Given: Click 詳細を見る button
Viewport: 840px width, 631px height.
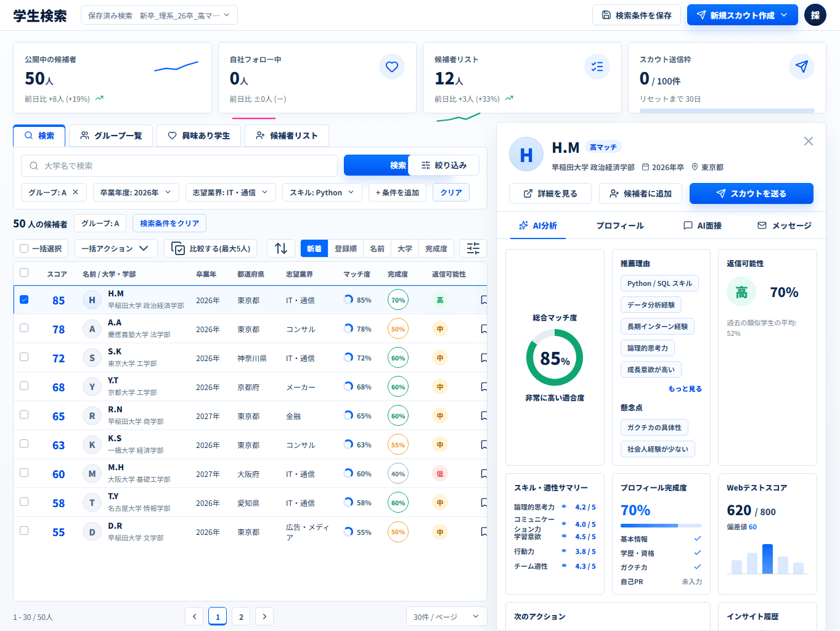Looking at the screenshot, I should coord(550,193).
